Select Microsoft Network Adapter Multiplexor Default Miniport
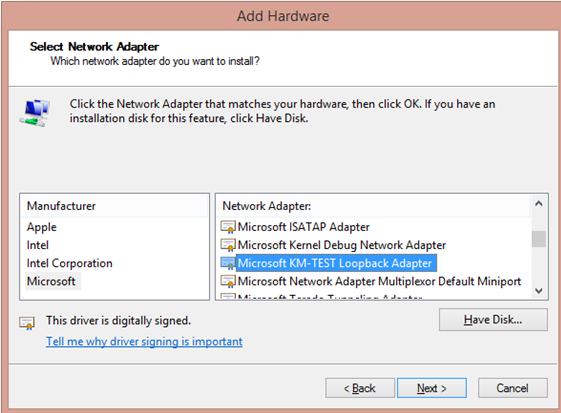 click(379, 281)
